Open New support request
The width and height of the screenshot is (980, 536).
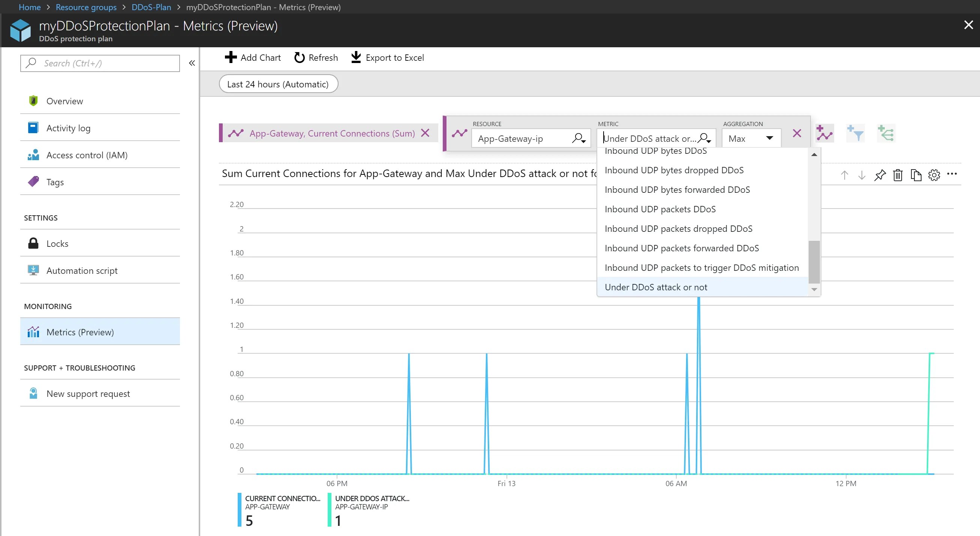tap(100, 393)
